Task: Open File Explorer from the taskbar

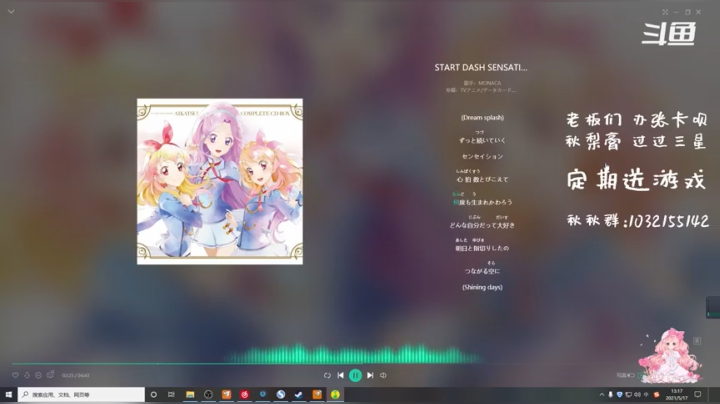Action: pos(190,394)
